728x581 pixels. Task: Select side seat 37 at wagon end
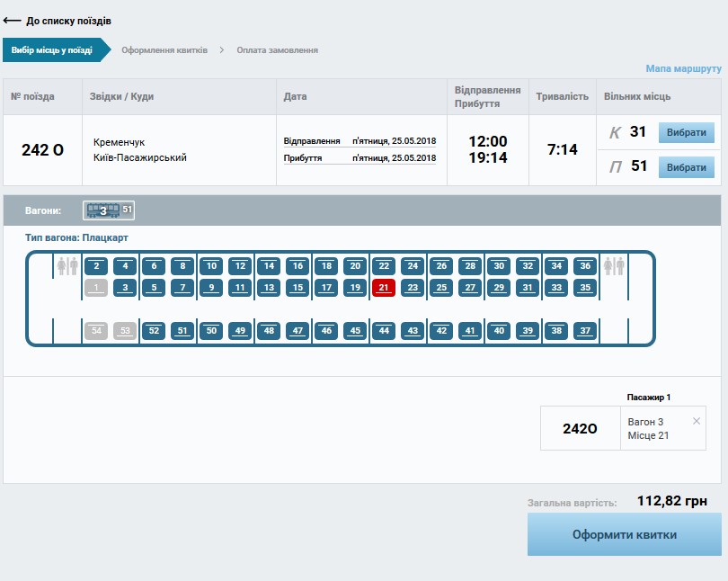pos(585,330)
